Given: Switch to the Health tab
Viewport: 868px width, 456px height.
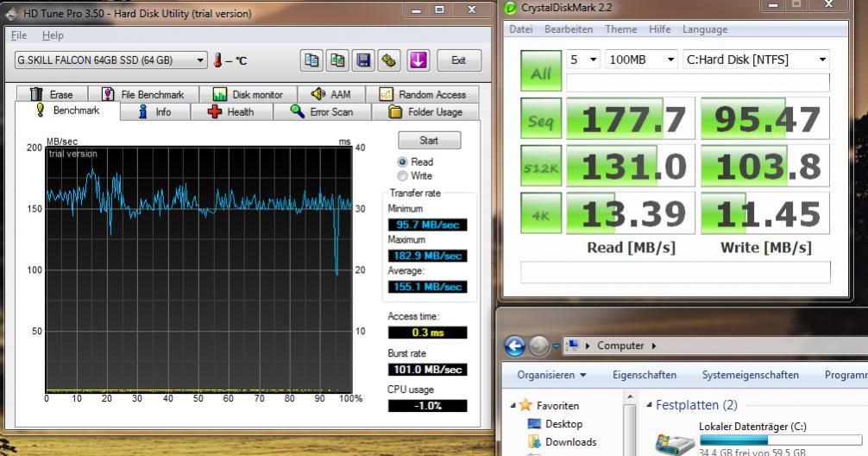Looking at the screenshot, I should click(x=231, y=112).
